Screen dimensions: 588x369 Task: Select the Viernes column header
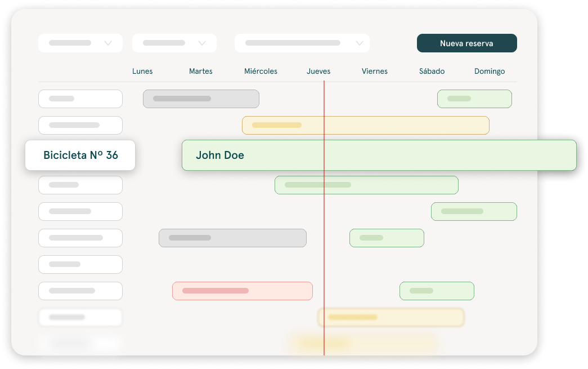point(375,72)
